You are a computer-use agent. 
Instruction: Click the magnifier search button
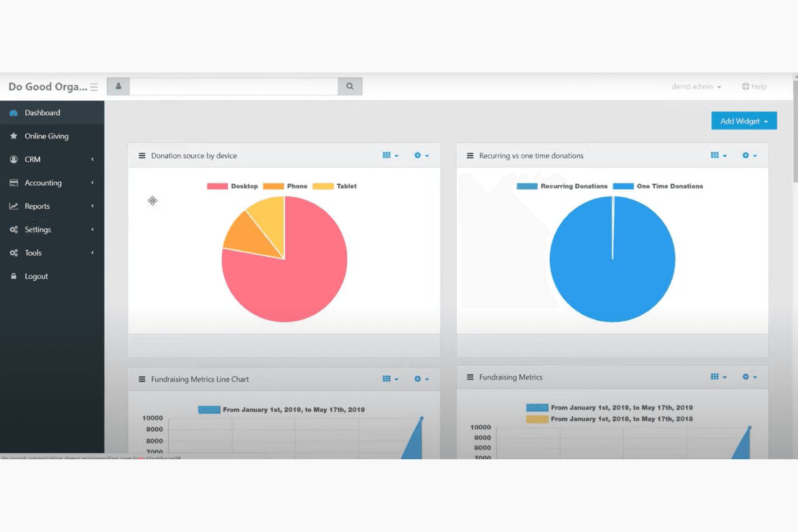tap(350, 86)
